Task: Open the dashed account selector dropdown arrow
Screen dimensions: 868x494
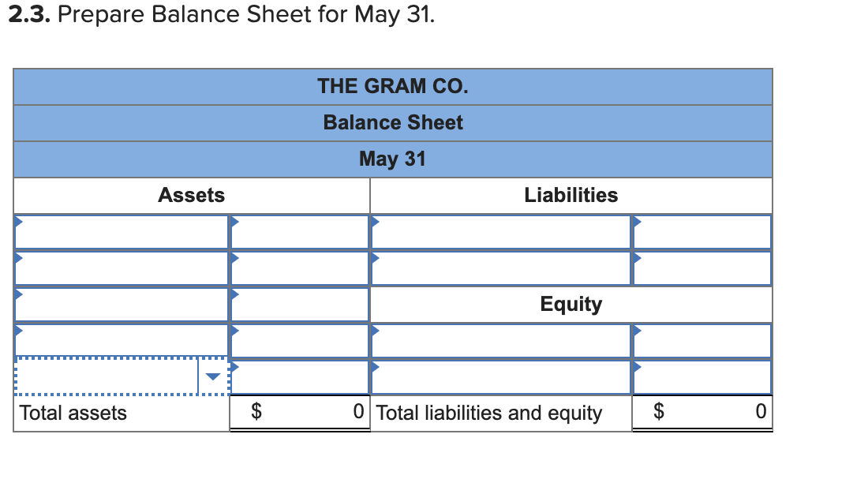Action: pyautogui.click(x=215, y=377)
